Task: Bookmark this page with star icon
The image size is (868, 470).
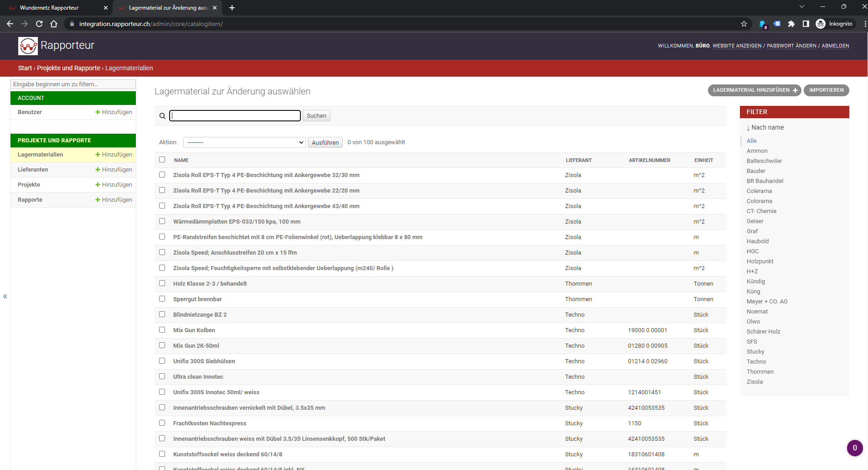Action: click(744, 24)
